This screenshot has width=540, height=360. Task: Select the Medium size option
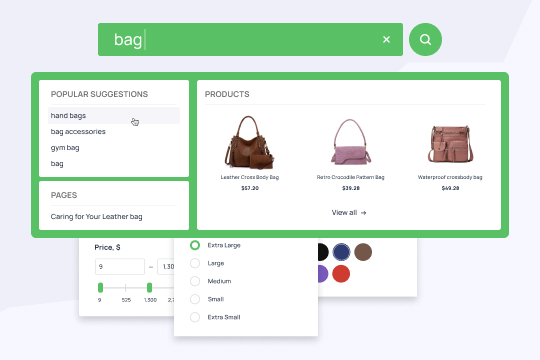(x=195, y=281)
